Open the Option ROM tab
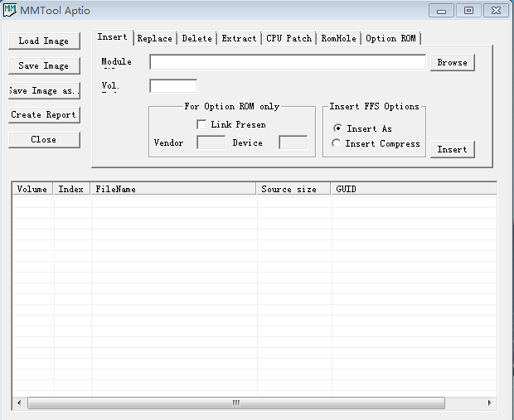Image resolution: width=514 pixels, height=420 pixels. [390, 39]
